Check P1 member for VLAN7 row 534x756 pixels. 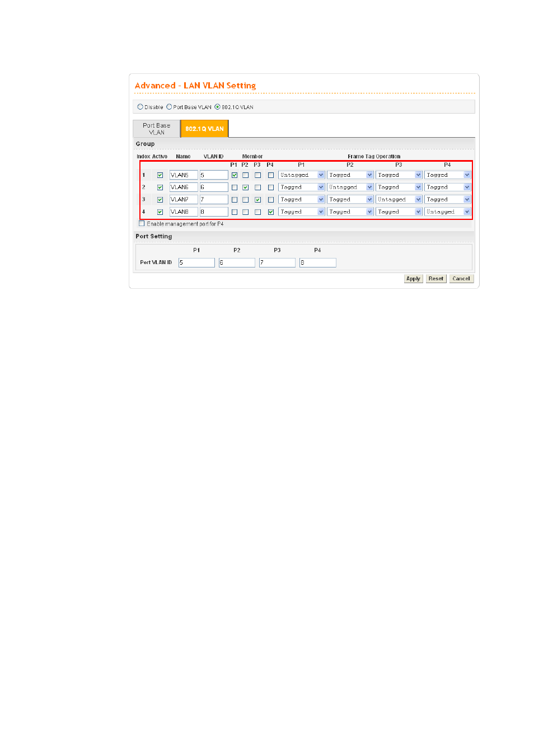[x=235, y=200]
